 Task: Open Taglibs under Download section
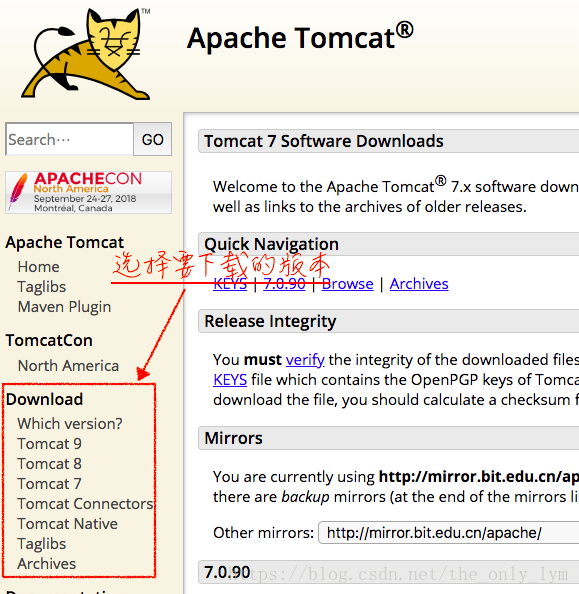pos(42,544)
